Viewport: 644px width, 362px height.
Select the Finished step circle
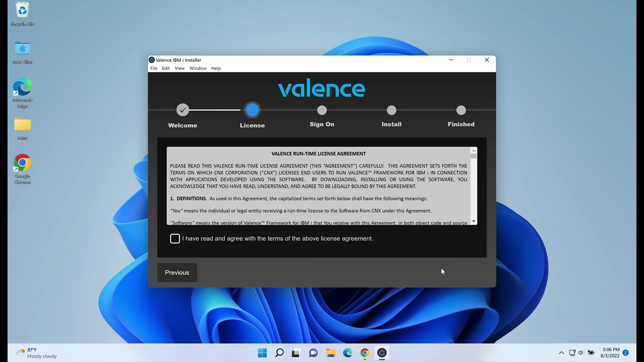[461, 110]
